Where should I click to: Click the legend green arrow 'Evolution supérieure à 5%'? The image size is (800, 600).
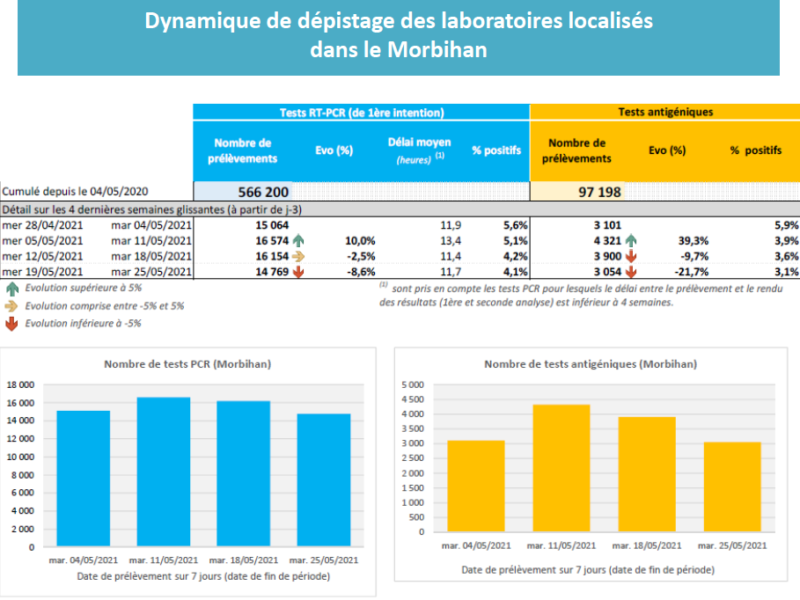pos(11,287)
